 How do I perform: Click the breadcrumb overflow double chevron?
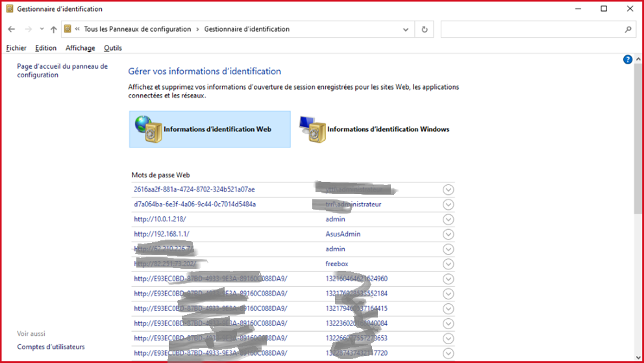(x=77, y=29)
